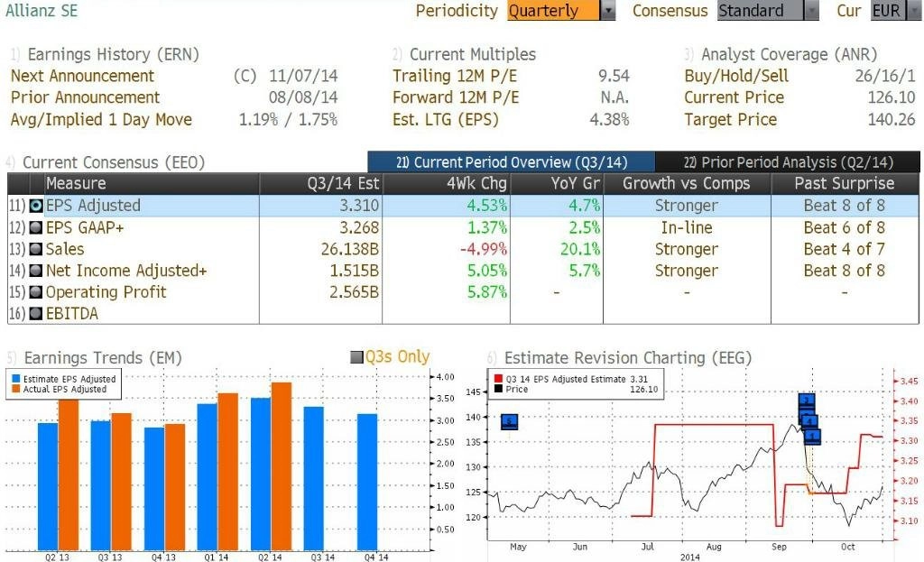
Task: Open the Periodicity dropdown arrow
Action: coord(608,11)
